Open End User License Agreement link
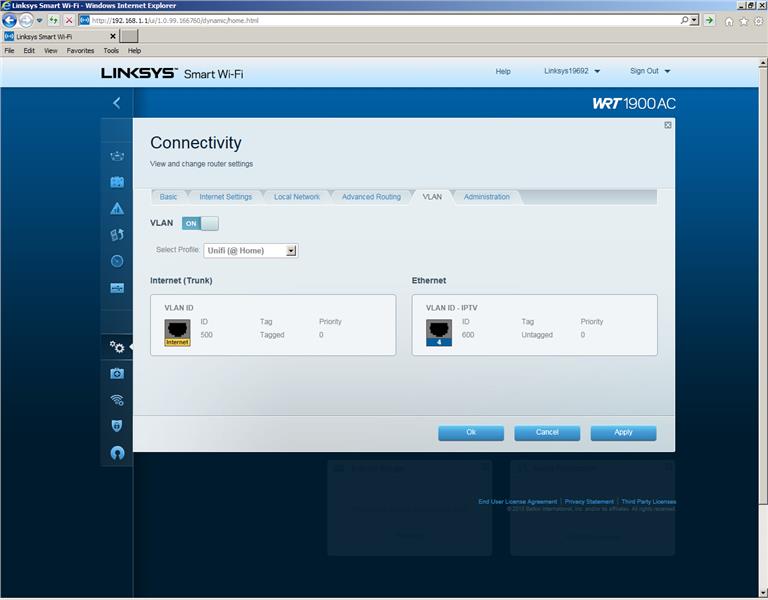Screen dimensions: 768x600 [x=518, y=502]
